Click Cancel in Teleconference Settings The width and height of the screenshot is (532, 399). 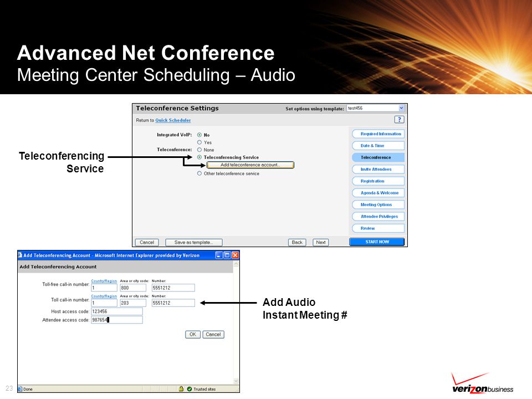[147, 242]
